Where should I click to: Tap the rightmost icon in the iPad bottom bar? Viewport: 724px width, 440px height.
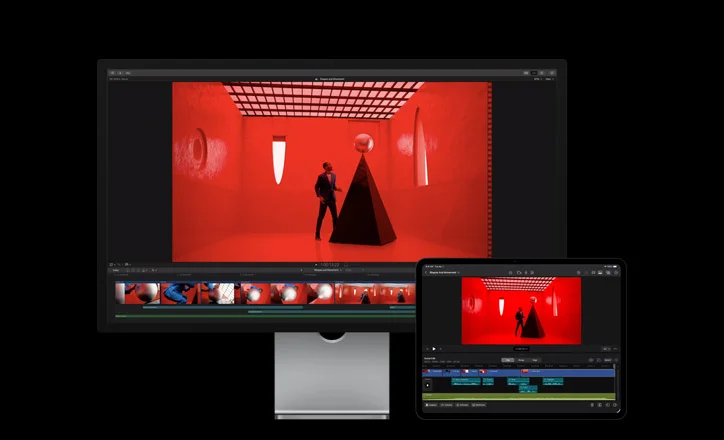tap(615, 405)
